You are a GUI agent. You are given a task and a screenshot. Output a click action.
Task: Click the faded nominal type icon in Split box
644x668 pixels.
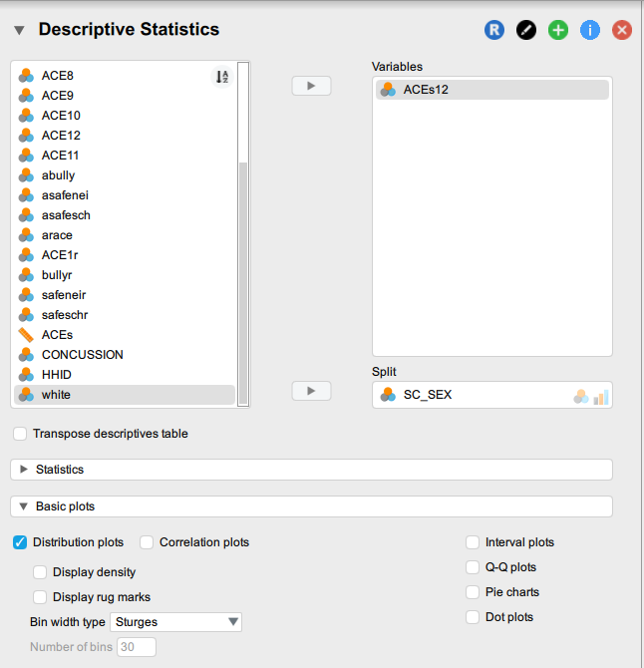tap(581, 397)
